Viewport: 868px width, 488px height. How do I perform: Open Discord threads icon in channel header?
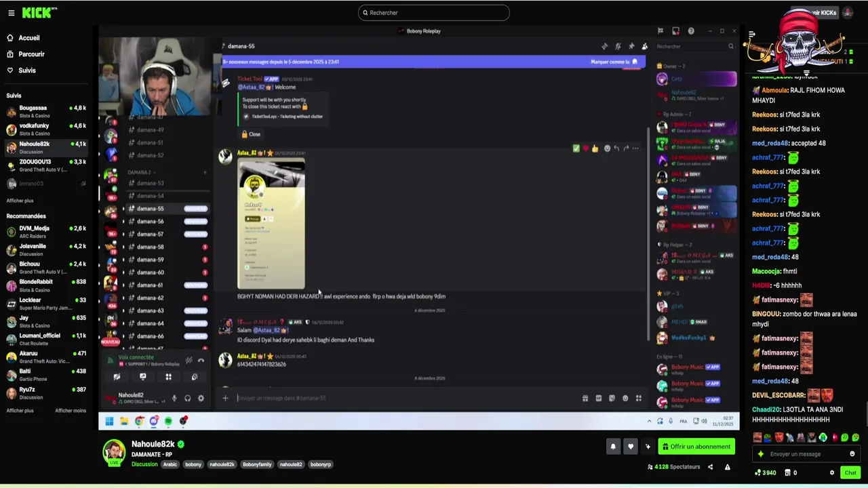pyautogui.click(x=604, y=46)
